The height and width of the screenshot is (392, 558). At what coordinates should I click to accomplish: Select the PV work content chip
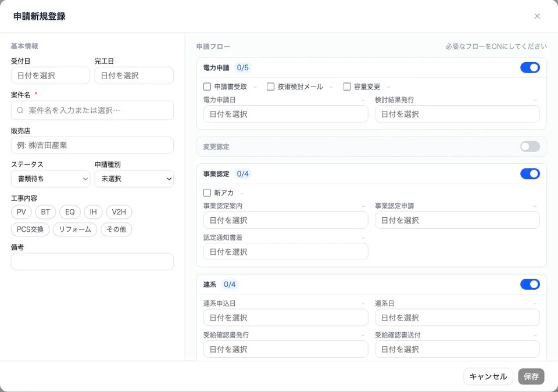(x=22, y=212)
